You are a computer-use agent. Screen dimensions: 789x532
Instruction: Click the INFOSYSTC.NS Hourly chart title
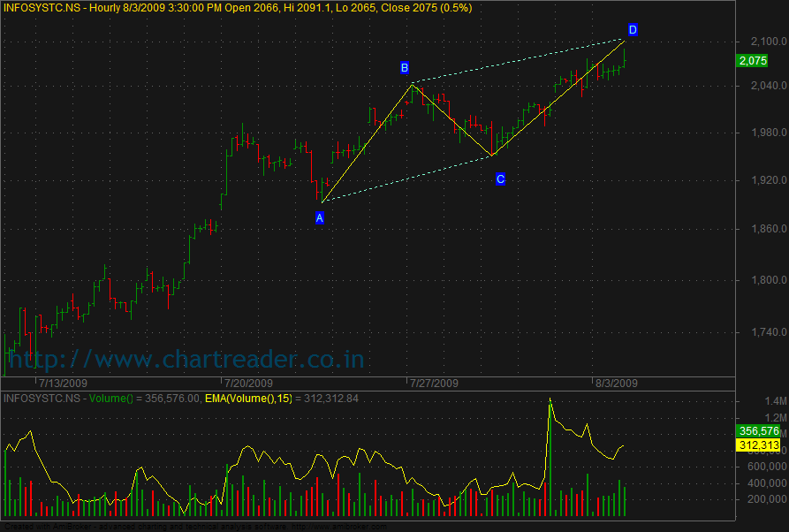(x=239, y=7)
